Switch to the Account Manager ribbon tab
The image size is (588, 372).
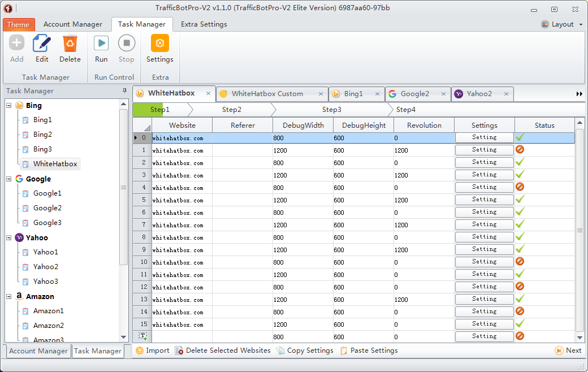[x=73, y=24]
